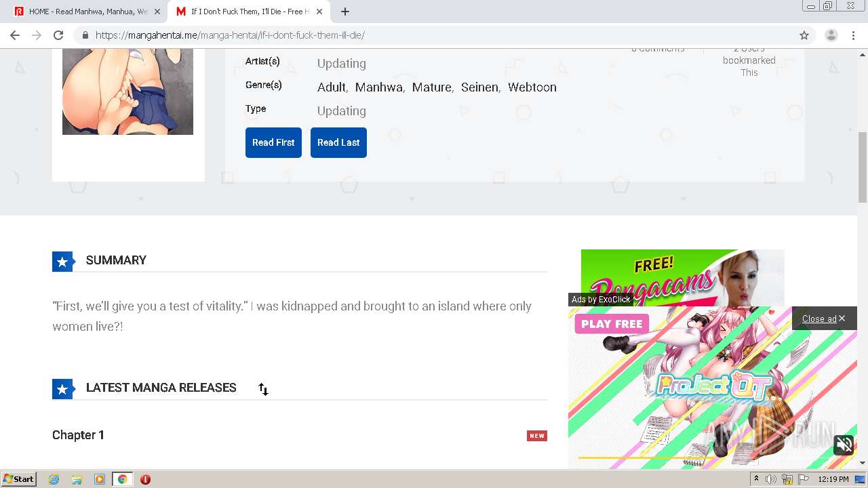Go back using the browser back arrow
Screen dimensions: 868x488
tap(15, 35)
